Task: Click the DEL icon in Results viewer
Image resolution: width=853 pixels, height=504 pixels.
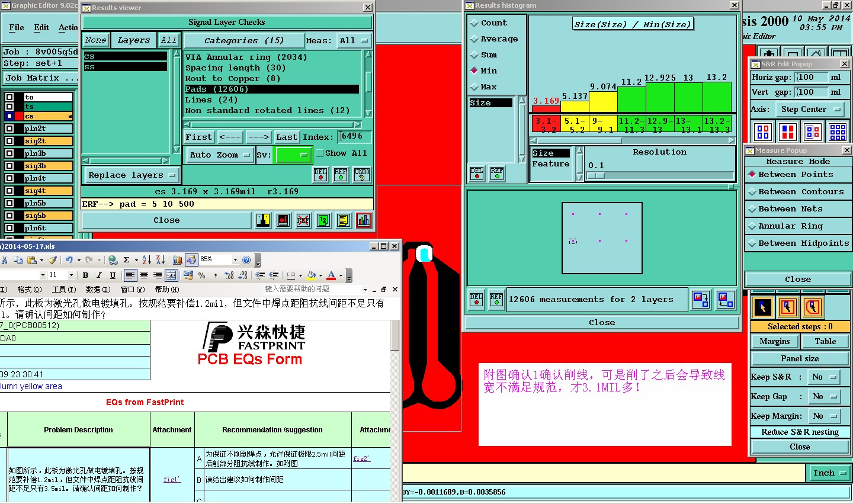Action: coord(320,175)
